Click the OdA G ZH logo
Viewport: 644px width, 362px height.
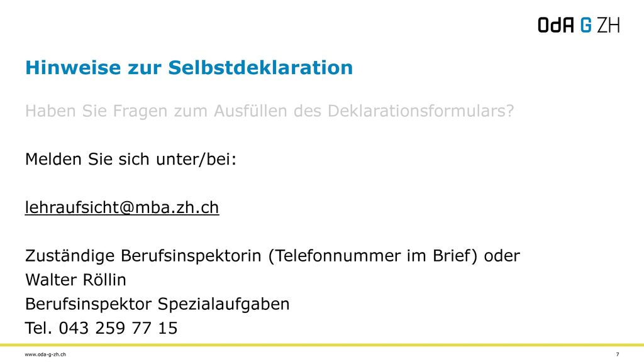point(579,25)
